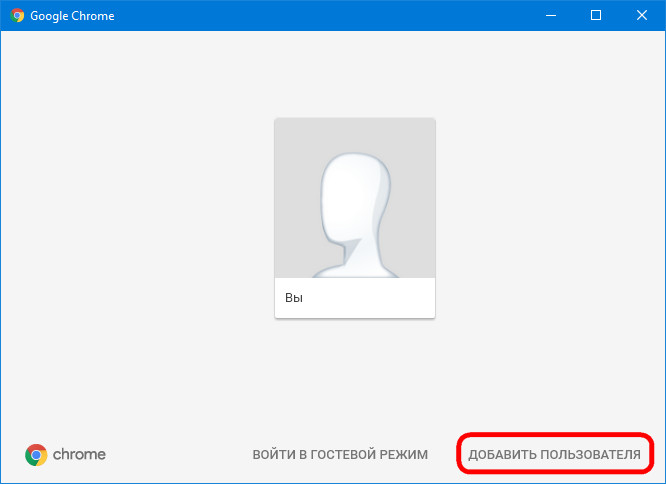Click the chrome logo at bottom left

pyautogui.click(x=65, y=455)
